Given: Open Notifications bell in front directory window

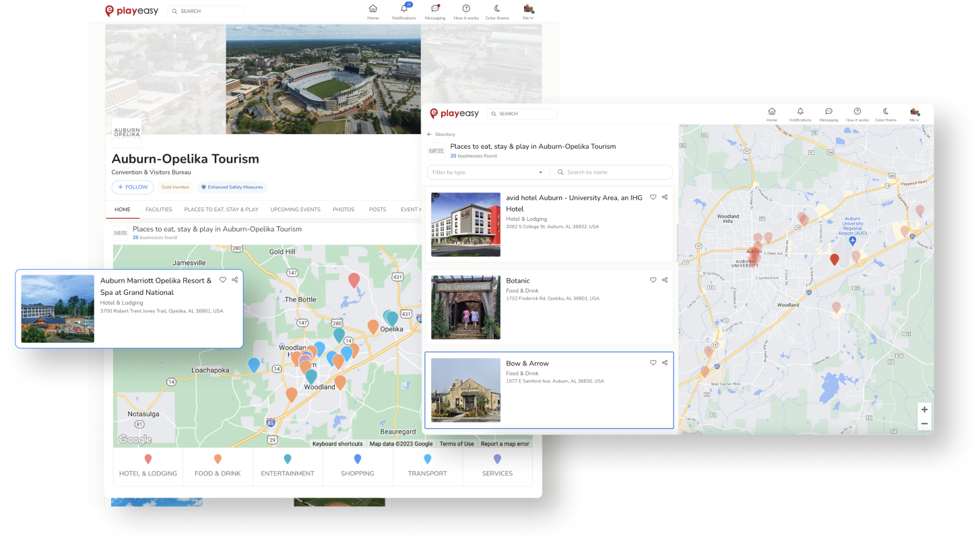Looking at the screenshot, I should pos(800,114).
